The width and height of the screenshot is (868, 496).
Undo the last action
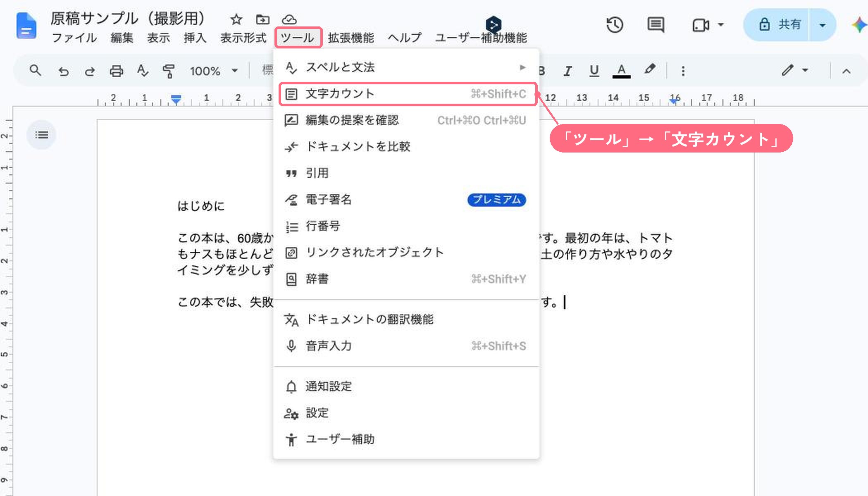click(x=63, y=71)
